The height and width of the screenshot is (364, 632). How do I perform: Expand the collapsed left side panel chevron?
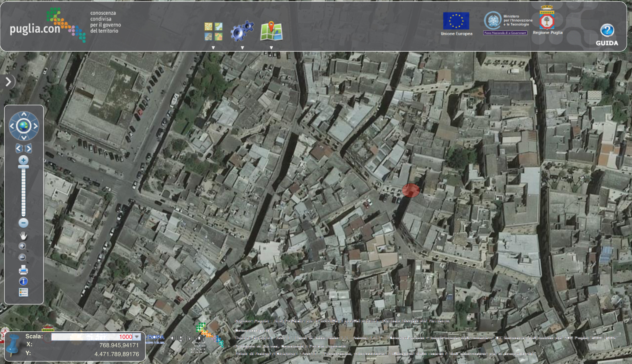click(x=8, y=82)
